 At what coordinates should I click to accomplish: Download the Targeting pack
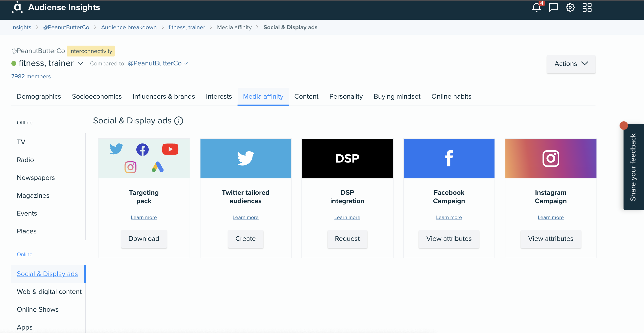(x=144, y=239)
